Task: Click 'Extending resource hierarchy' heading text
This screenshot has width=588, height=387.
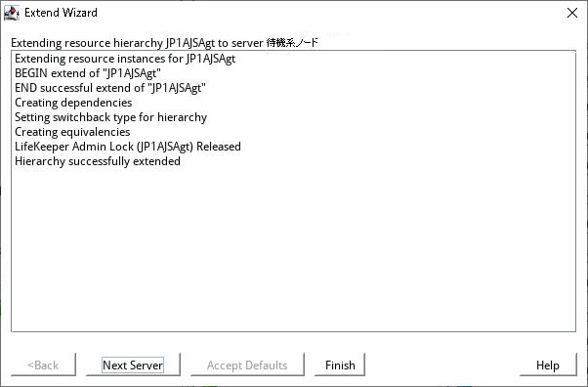Action: coord(87,43)
